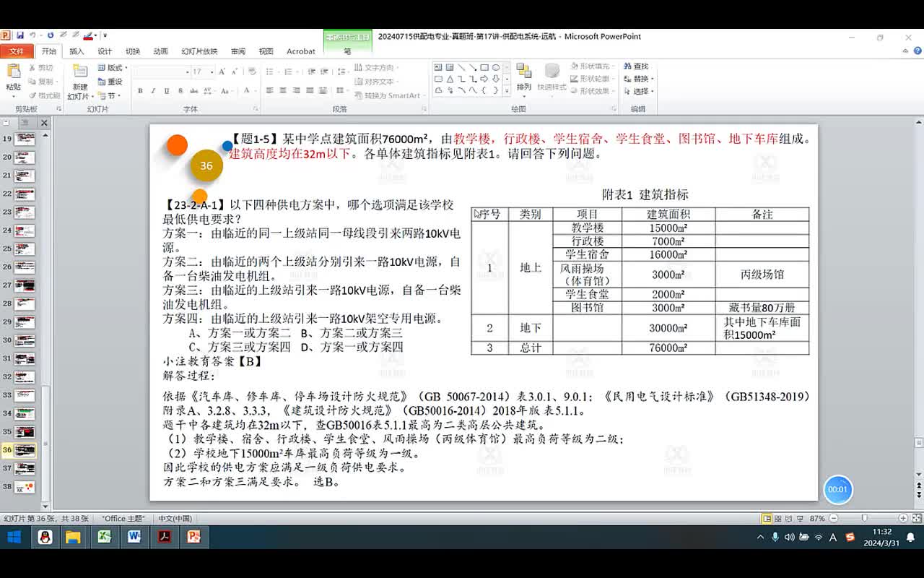924x578 pixels.
Task: Toggle Italic text formatting
Action: 153,91
